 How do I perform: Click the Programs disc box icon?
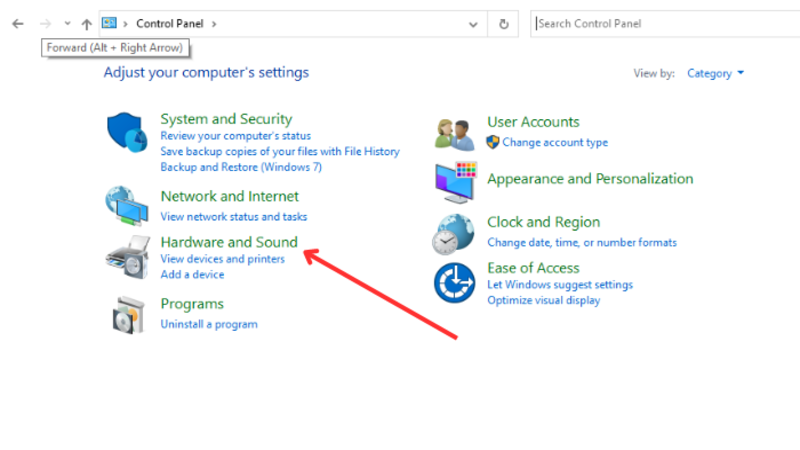coord(128,315)
